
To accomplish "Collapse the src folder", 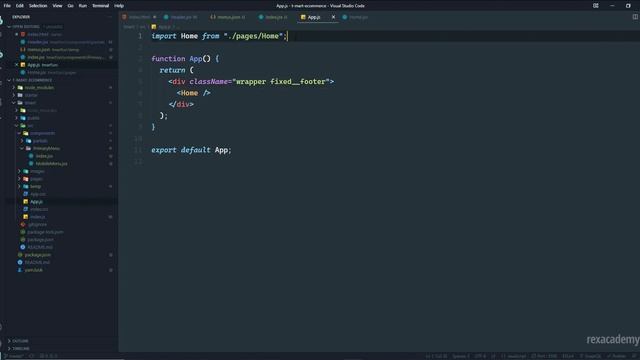I will (16, 126).
